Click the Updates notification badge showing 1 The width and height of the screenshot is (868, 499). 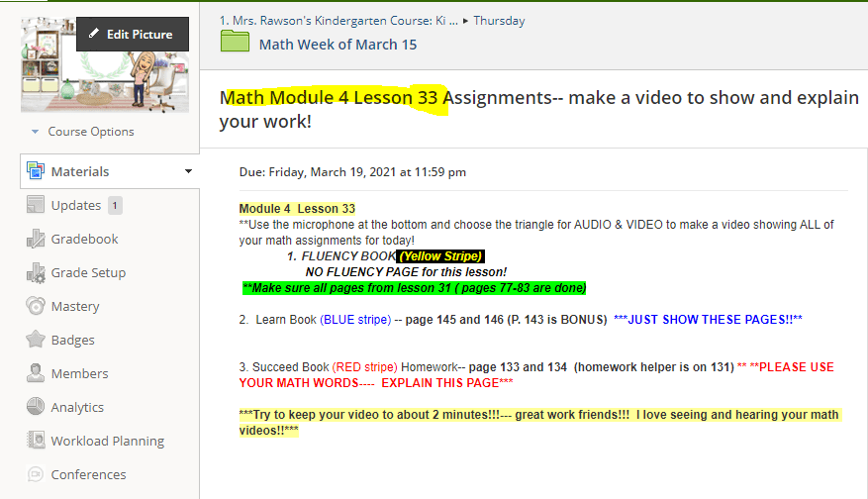point(115,206)
